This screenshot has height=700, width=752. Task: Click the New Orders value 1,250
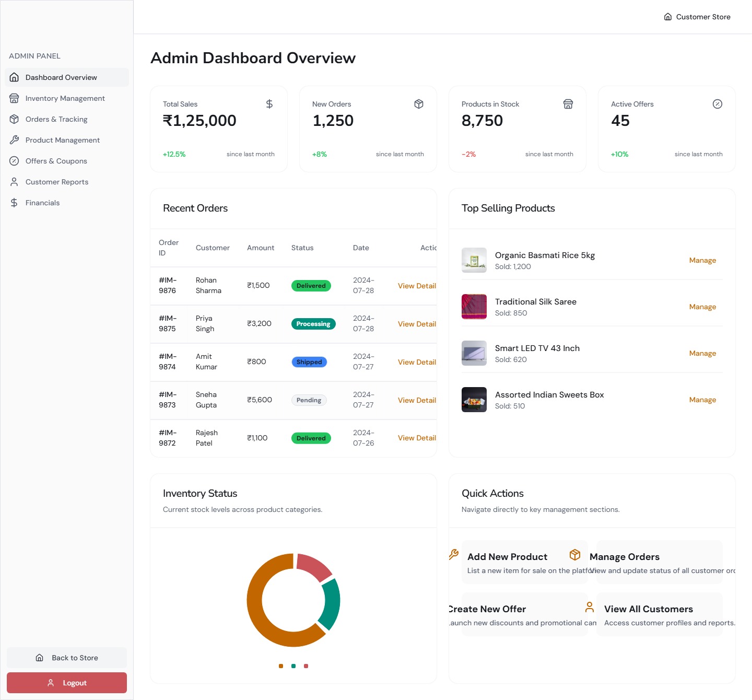(x=333, y=121)
